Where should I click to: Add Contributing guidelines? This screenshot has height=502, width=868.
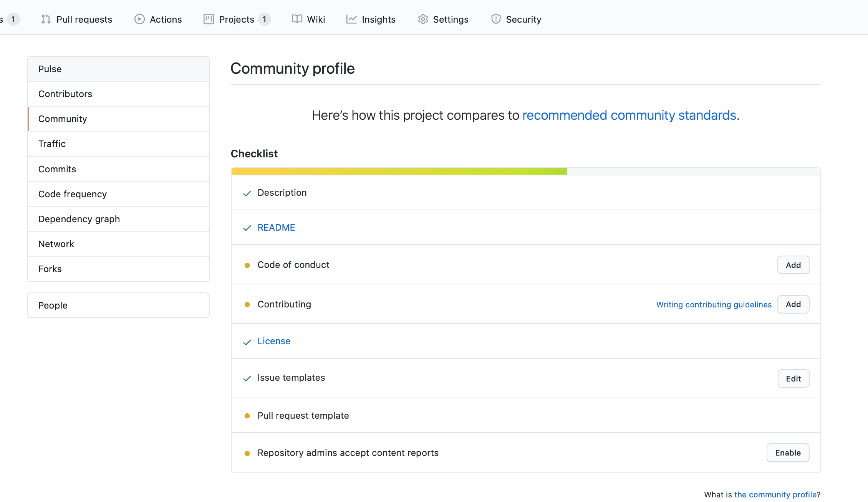tap(793, 304)
